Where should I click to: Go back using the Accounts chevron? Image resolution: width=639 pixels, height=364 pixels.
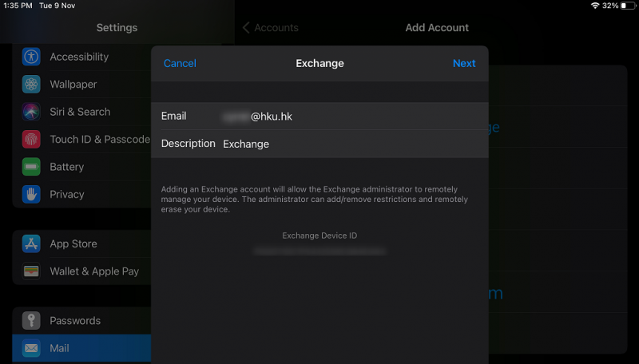point(246,28)
